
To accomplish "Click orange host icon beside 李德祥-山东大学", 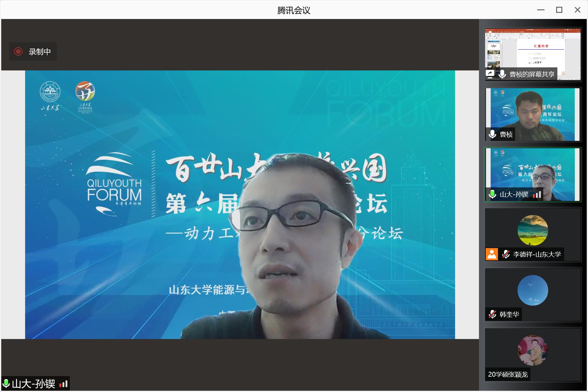I will click(x=492, y=254).
